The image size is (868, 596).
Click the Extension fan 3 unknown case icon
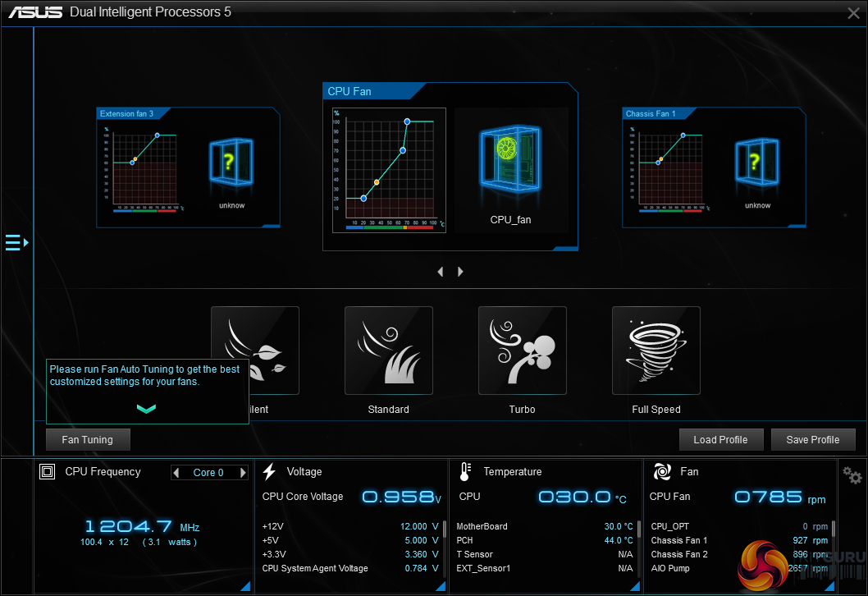231,162
